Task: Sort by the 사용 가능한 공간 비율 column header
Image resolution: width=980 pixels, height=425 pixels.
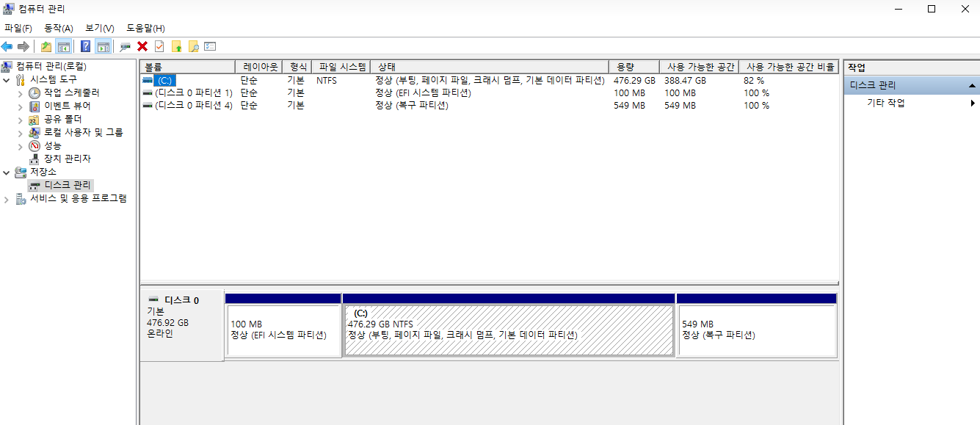Action: pyautogui.click(x=788, y=67)
